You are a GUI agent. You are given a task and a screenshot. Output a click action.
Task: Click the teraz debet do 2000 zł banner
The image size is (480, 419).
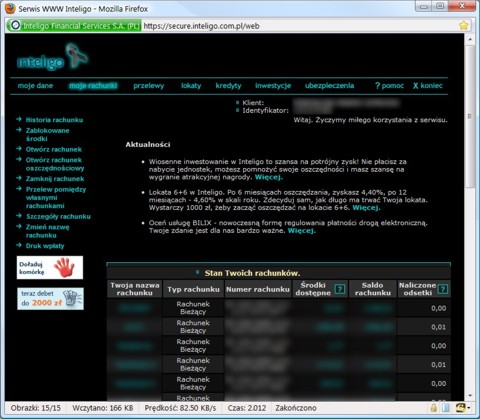click(50, 299)
